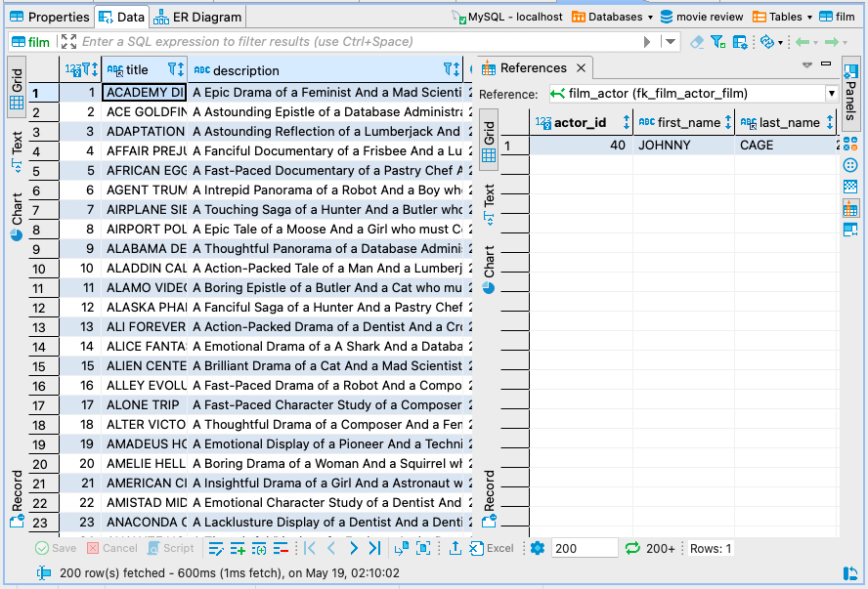Toggle Record mode in References panel
Viewport: 868px width, 589px height.
489,498
